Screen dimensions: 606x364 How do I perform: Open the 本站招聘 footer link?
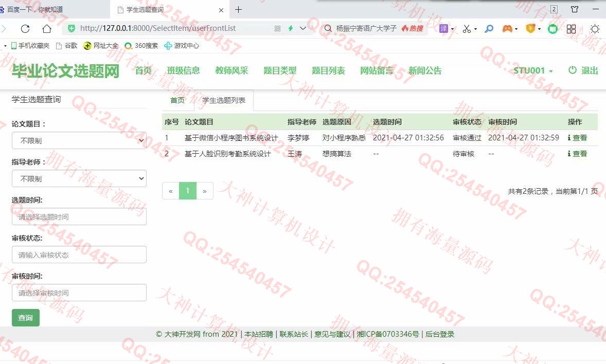pyautogui.click(x=259, y=334)
